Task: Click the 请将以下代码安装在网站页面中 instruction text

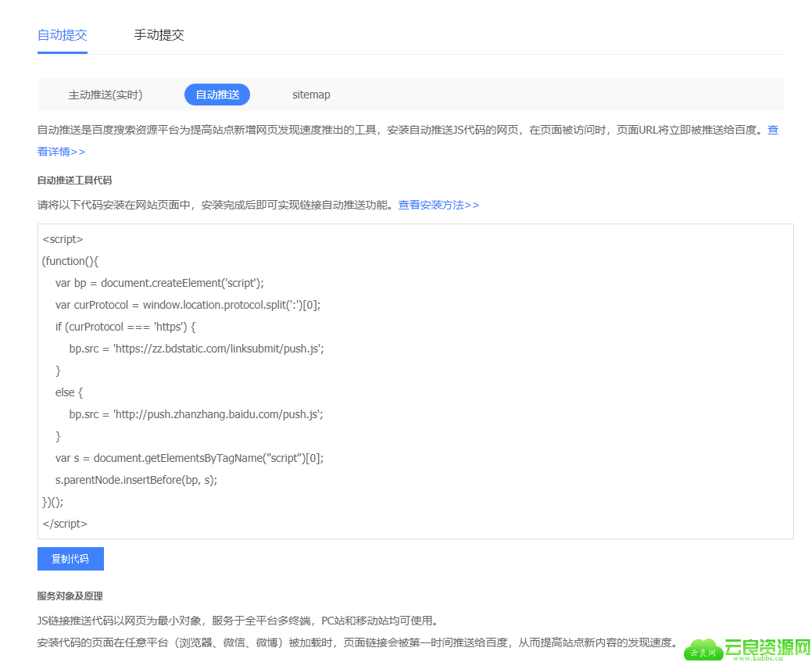Action: 215,205
